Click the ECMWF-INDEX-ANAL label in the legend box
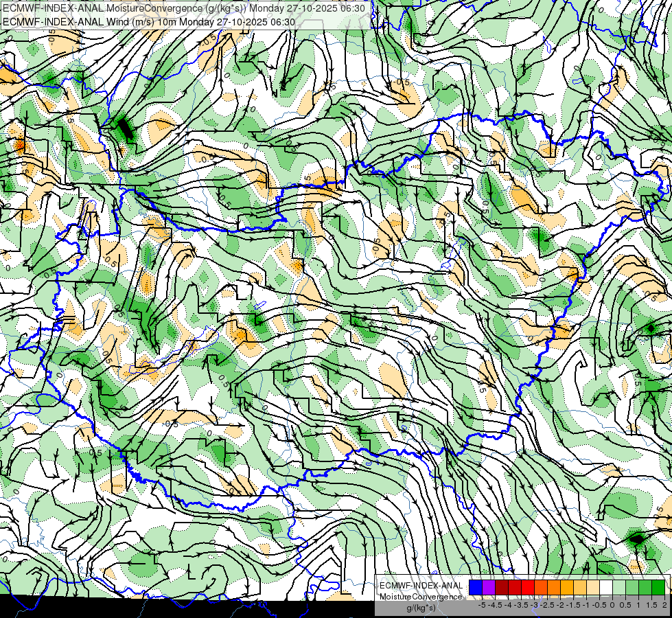 (421, 586)
